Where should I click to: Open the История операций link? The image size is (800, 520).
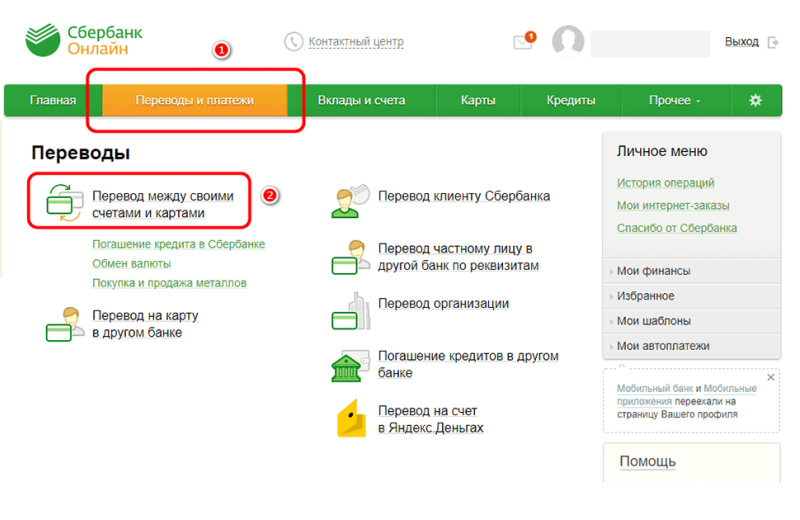click(665, 183)
